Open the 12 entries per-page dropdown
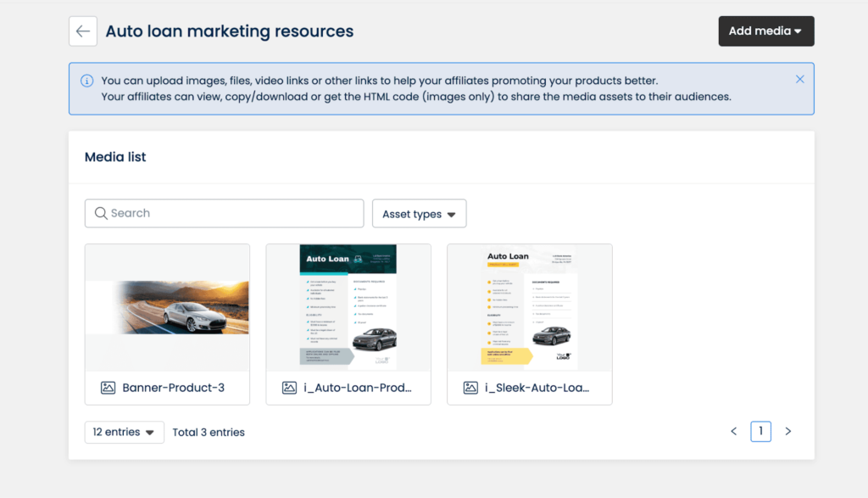This screenshot has height=498, width=868. [x=124, y=432]
